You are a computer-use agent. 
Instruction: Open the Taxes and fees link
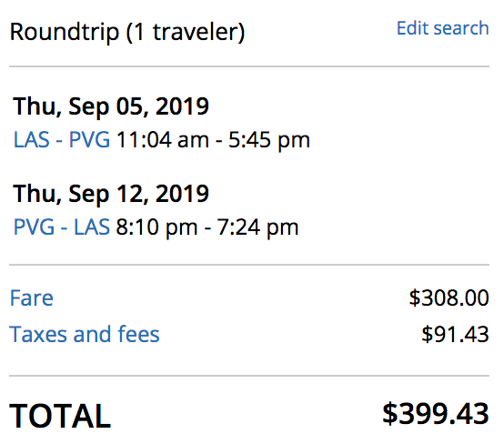point(85,334)
